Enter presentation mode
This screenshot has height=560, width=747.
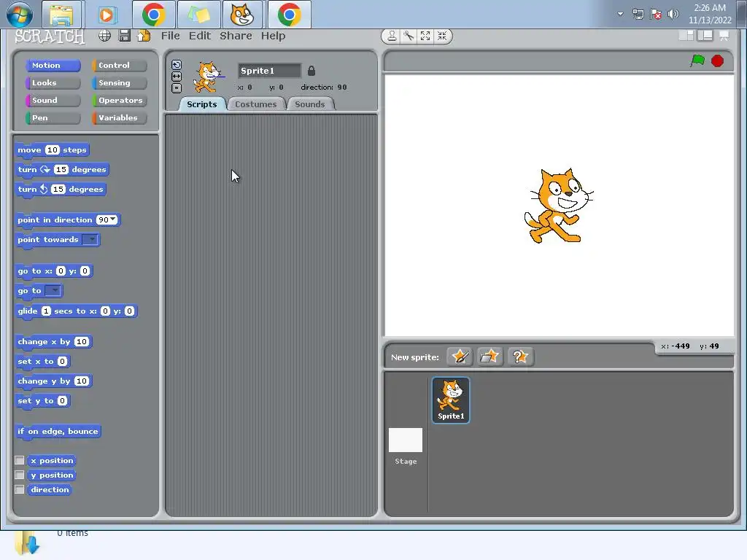pyautogui.click(x=724, y=36)
